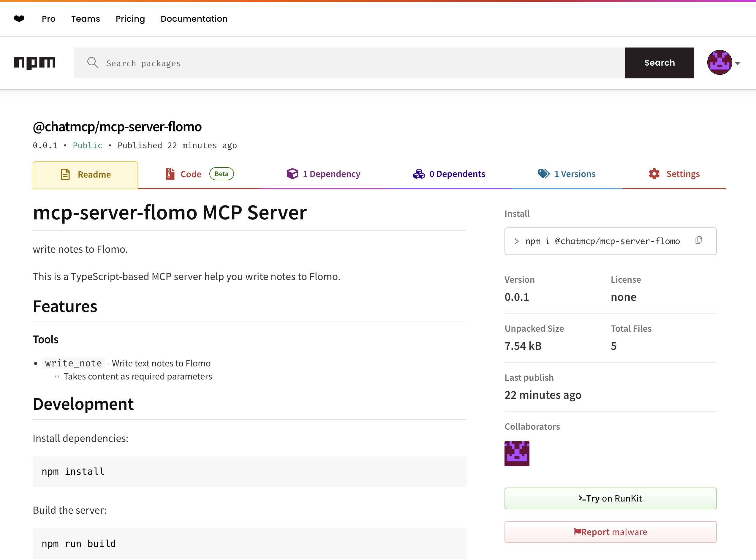This screenshot has height=560, width=756.
Task: Open the collaborator avatar thumbnail
Action: pyautogui.click(x=517, y=453)
